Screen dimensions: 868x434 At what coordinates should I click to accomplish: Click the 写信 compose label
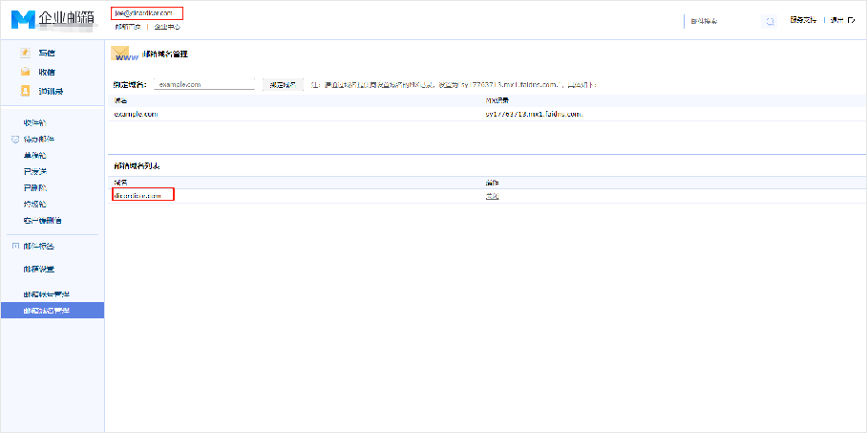coord(47,54)
